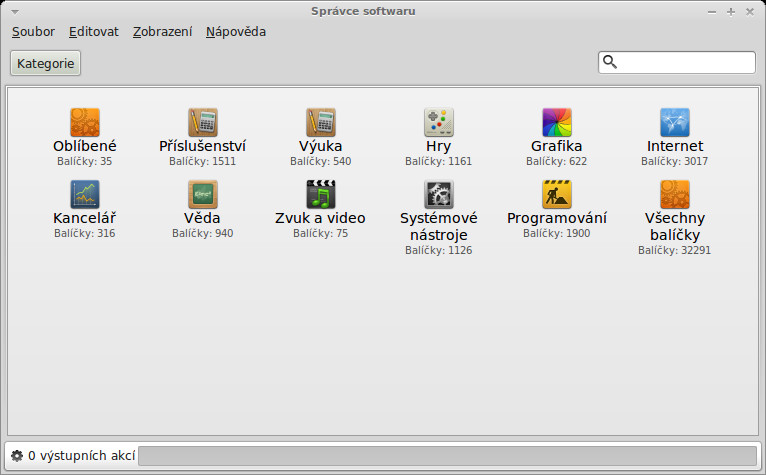This screenshot has width=766, height=475.
Task: Click the 'Balíčky: 622' count
Action: (x=557, y=161)
